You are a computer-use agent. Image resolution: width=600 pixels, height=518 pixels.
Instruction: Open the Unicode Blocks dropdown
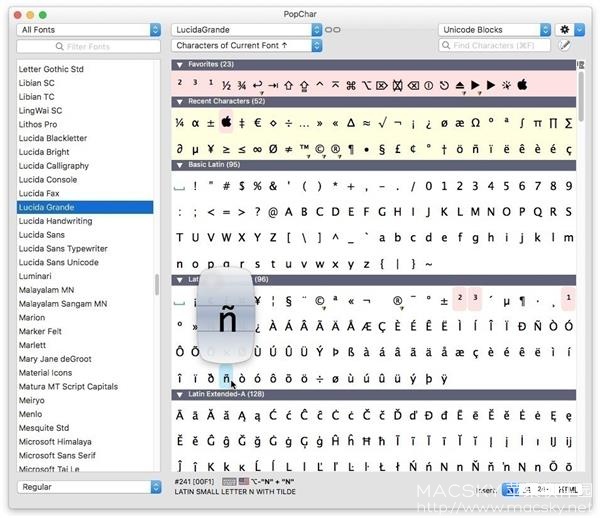click(494, 29)
